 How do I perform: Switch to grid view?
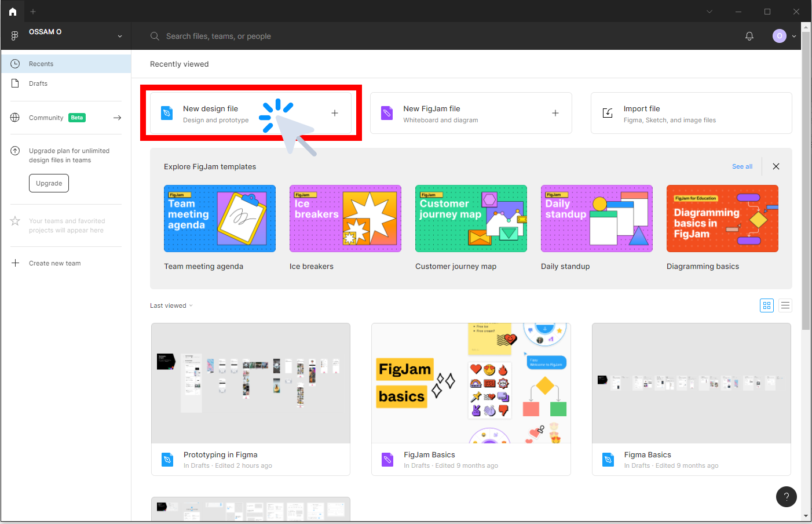pyautogui.click(x=767, y=305)
